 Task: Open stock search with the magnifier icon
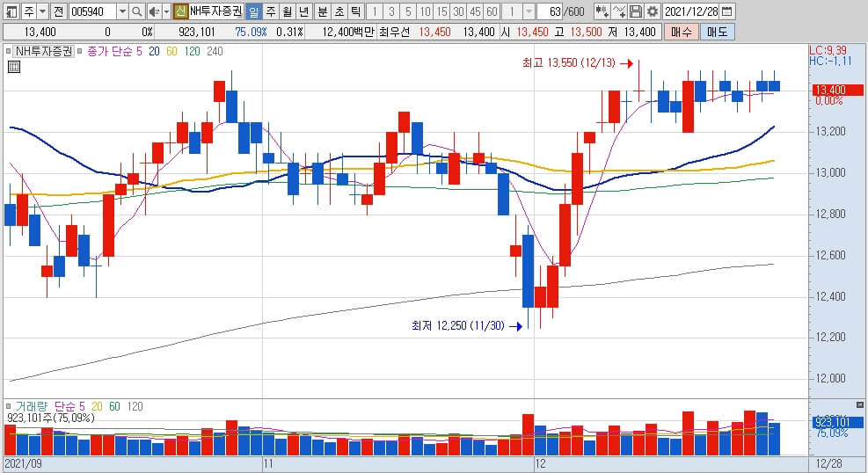(136, 11)
